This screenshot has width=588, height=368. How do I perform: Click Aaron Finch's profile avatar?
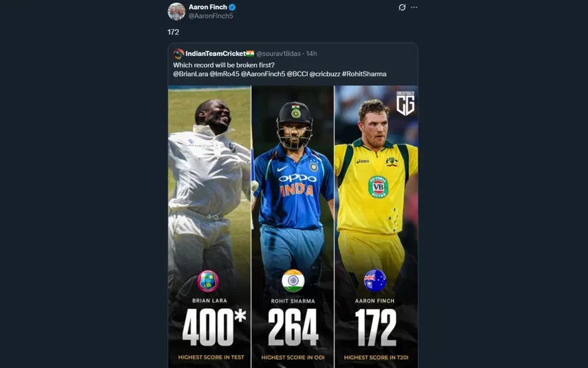(176, 11)
